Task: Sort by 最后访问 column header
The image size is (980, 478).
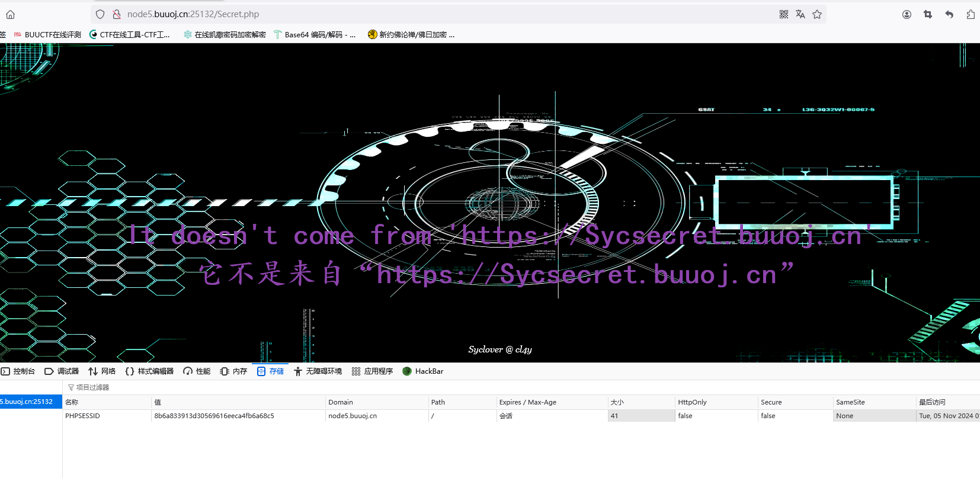Action: click(948, 402)
